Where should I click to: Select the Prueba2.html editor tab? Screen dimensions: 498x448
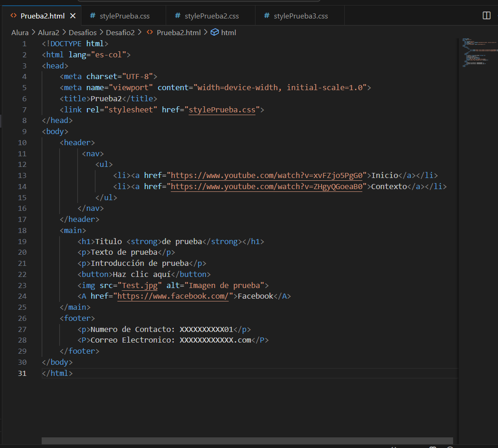(x=42, y=16)
